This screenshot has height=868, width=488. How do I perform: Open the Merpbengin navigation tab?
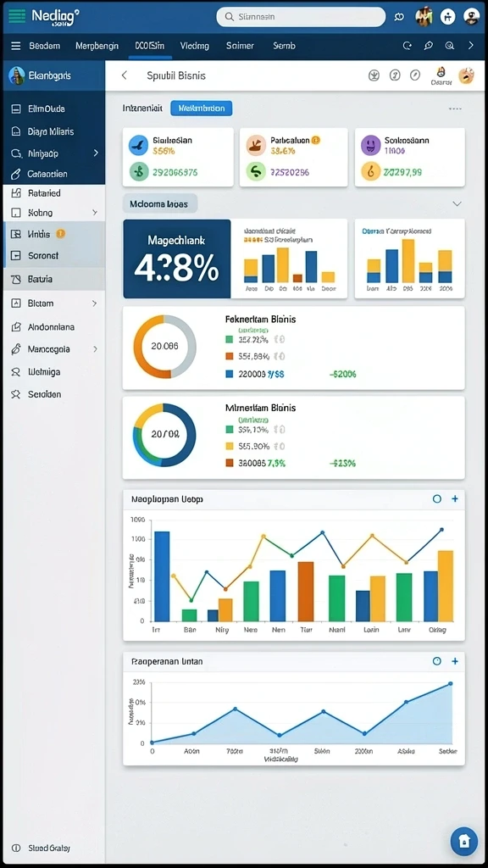coord(97,46)
